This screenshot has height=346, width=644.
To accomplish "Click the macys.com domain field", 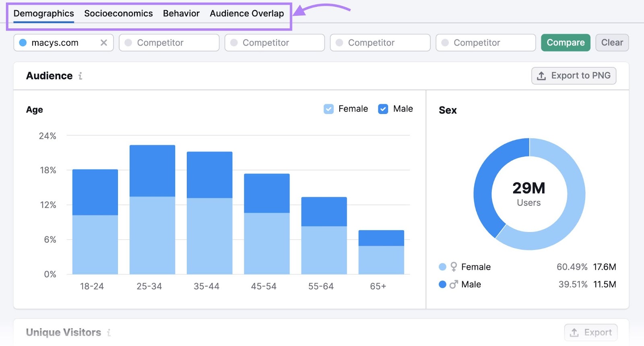I will [64, 43].
